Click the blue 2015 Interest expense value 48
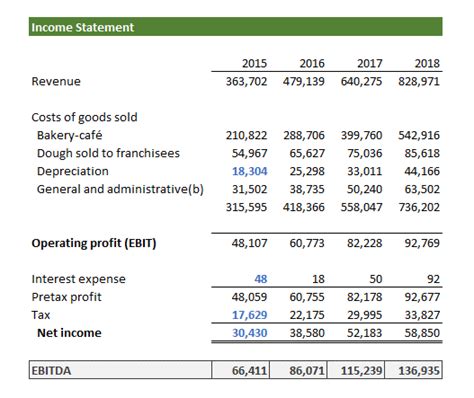Viewport: 474px width, 398px height. click(261, 279)
